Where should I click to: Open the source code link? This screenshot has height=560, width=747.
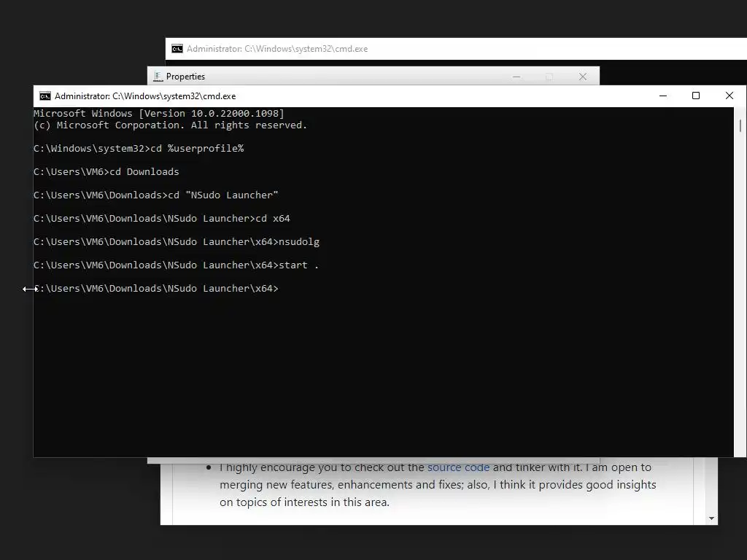(458, 467)
